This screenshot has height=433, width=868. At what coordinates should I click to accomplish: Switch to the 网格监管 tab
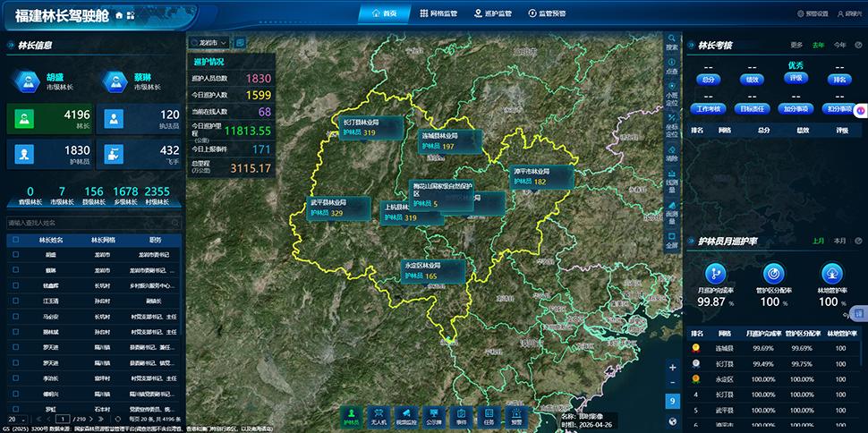438,13
